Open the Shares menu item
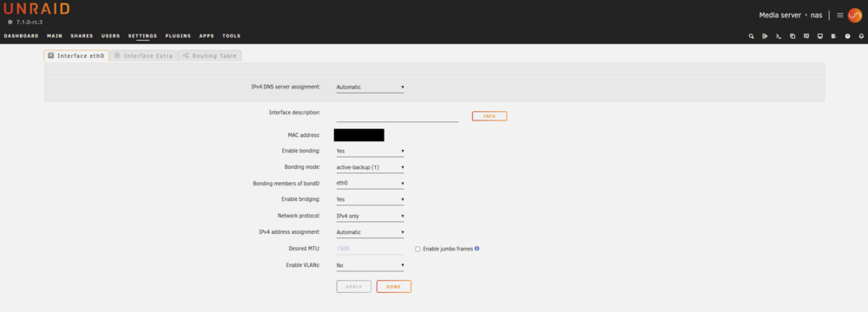868x312 pixels. pyautogui.click(x=82, y=36)
